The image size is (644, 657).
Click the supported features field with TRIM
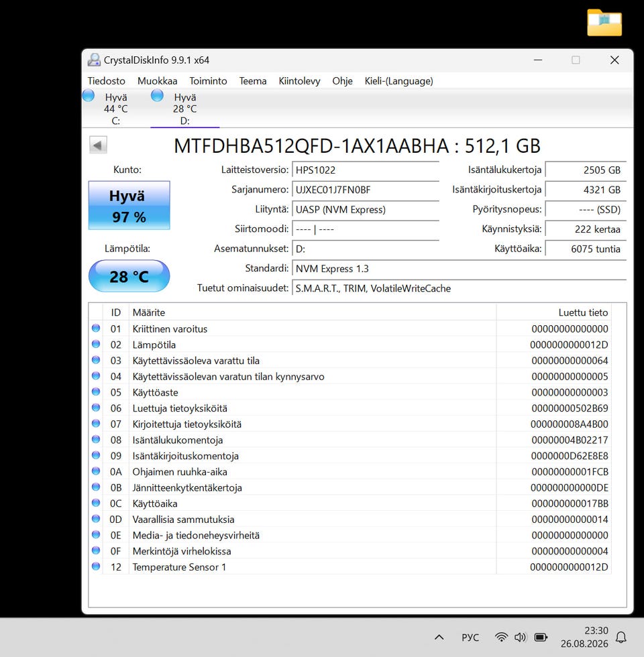[459, 288]
